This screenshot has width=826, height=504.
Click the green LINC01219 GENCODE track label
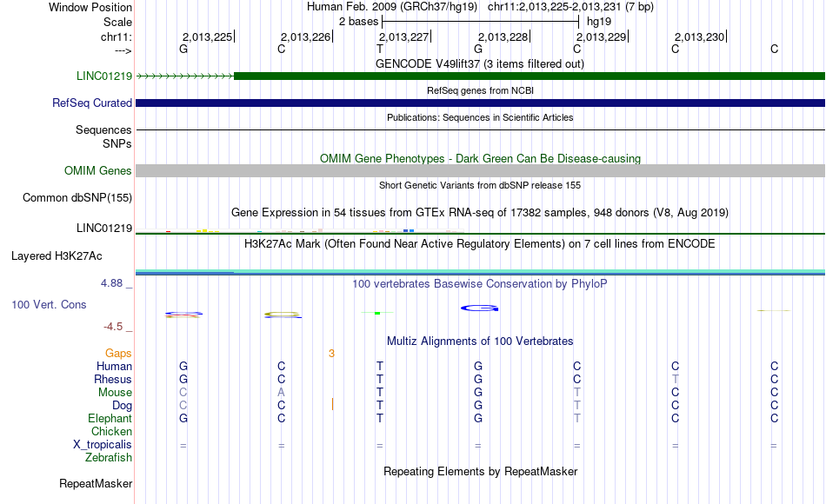click(104, 76)
